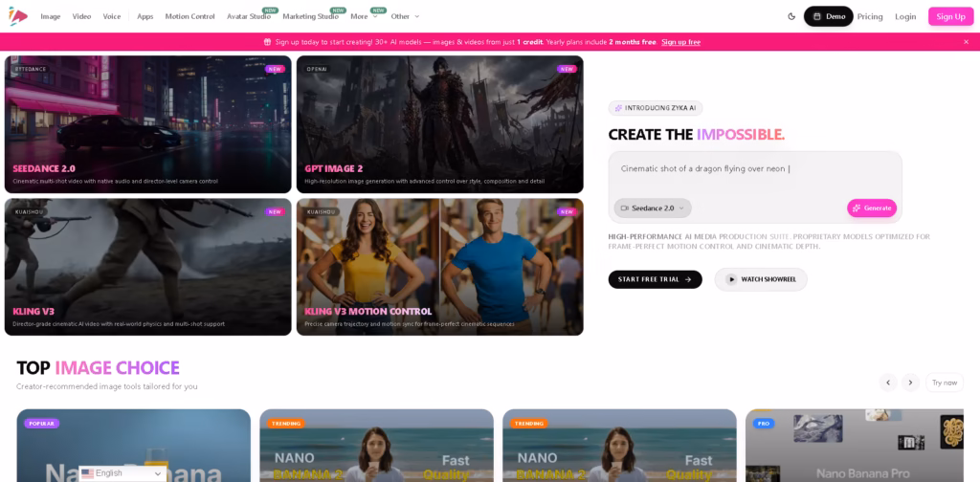Click the Generate button
Screen dimensions: 980x482
[x=872, y=208]
